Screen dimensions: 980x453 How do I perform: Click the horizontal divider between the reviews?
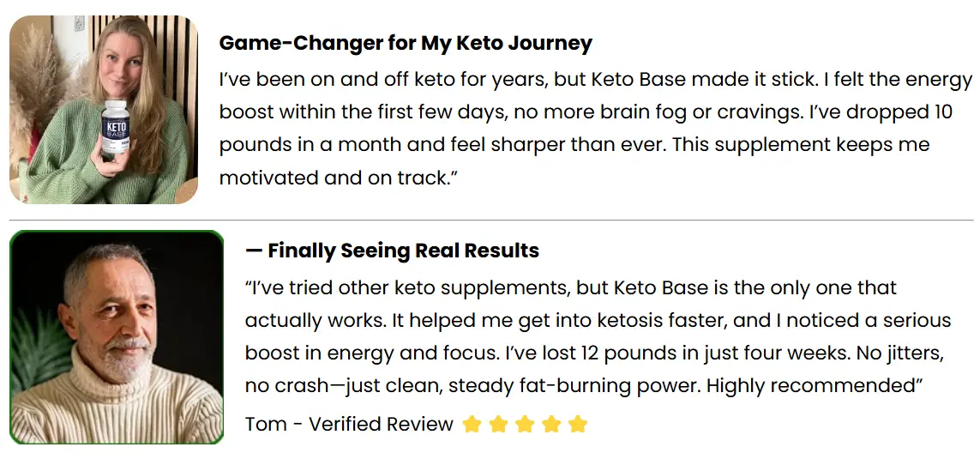pos(491,220)
